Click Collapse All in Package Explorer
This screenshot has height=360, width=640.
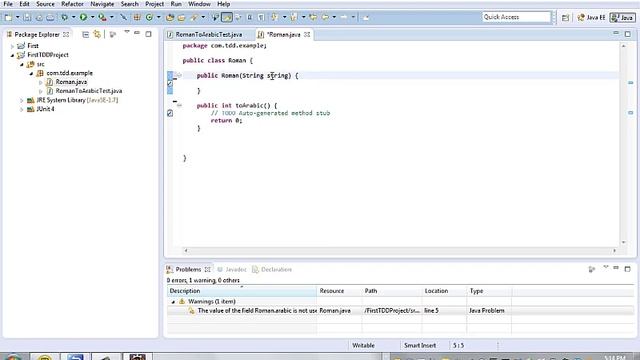click(85, 35)
